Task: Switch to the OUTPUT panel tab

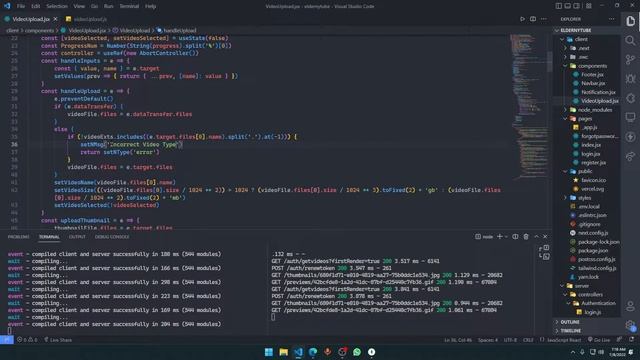Action: 77,237
